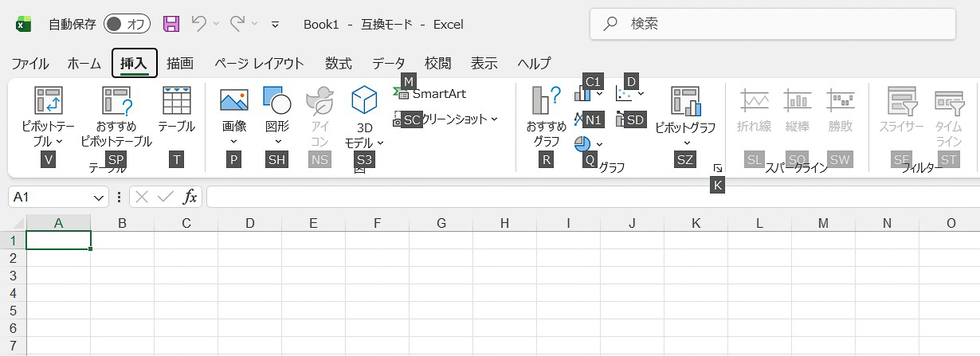Select row 1 header

13,241
